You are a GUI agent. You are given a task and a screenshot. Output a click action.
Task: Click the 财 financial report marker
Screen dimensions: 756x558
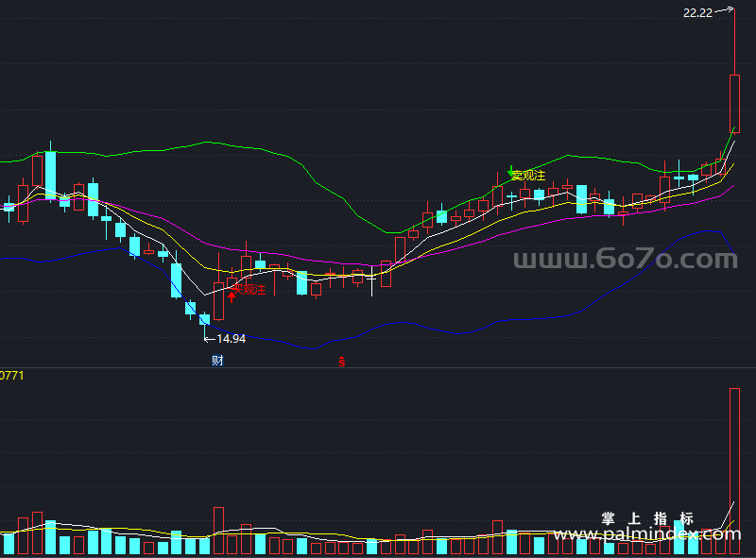(217, 361)
